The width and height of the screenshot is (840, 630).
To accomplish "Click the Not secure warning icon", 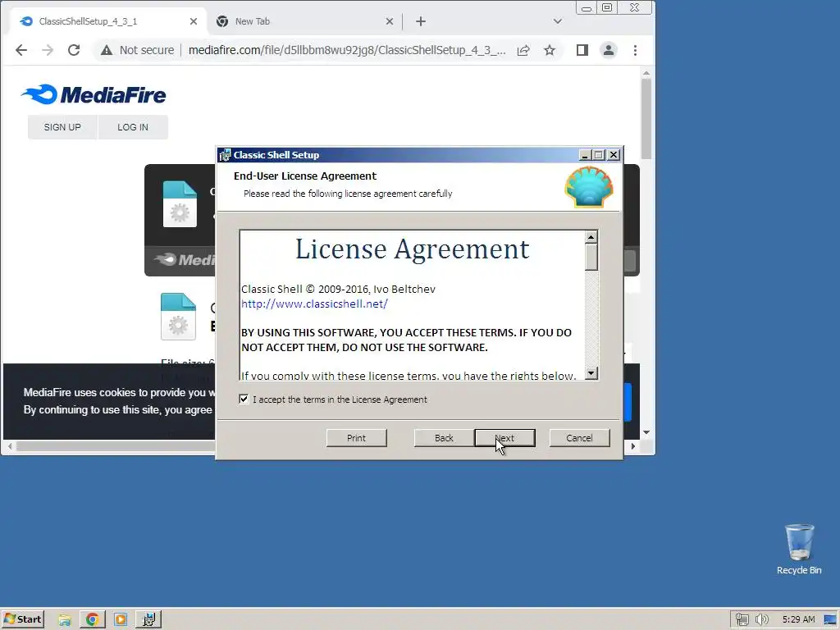I will click(x=107, y=50).
